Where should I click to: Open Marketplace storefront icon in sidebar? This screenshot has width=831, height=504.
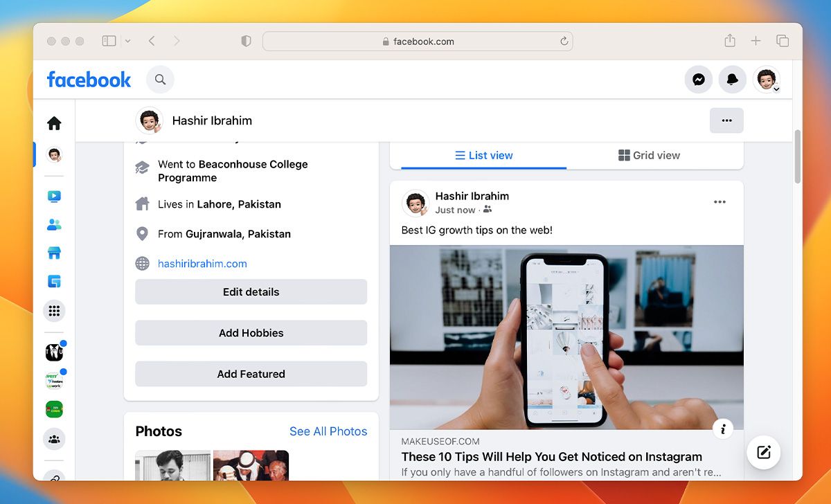coord(54,253)
